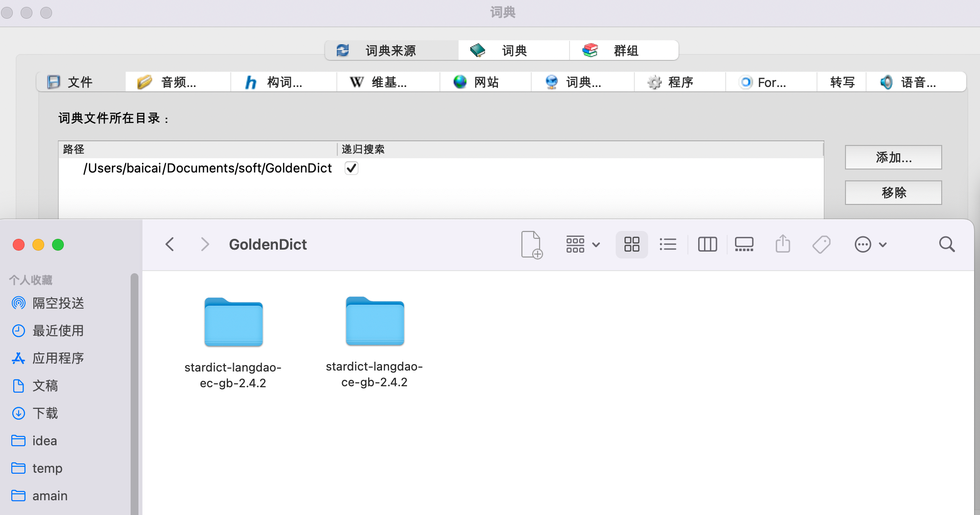
Task: Select the 构词 morphology tab
Action: coord(284,82)
